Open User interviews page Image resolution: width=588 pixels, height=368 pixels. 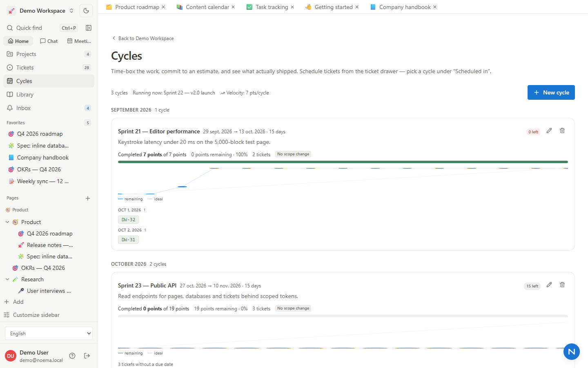coord(49,291)
